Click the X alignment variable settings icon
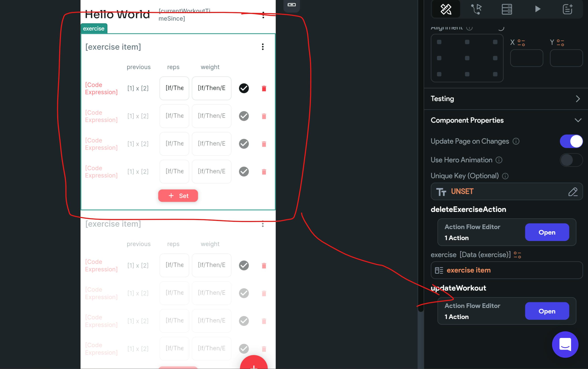This screenshot has width=588, height=369. click(521, 43)
